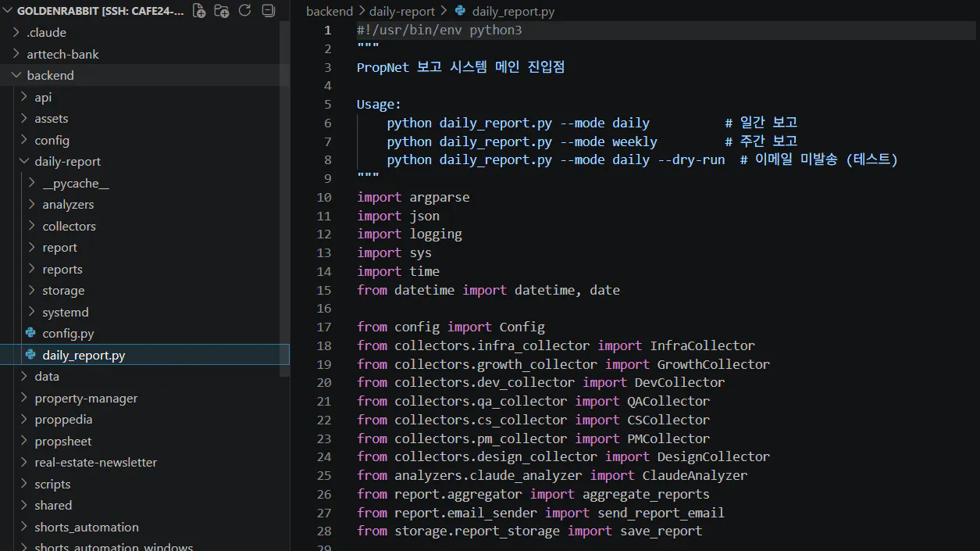
Task: Expand the api folder
Action: [x=24, y=97]
